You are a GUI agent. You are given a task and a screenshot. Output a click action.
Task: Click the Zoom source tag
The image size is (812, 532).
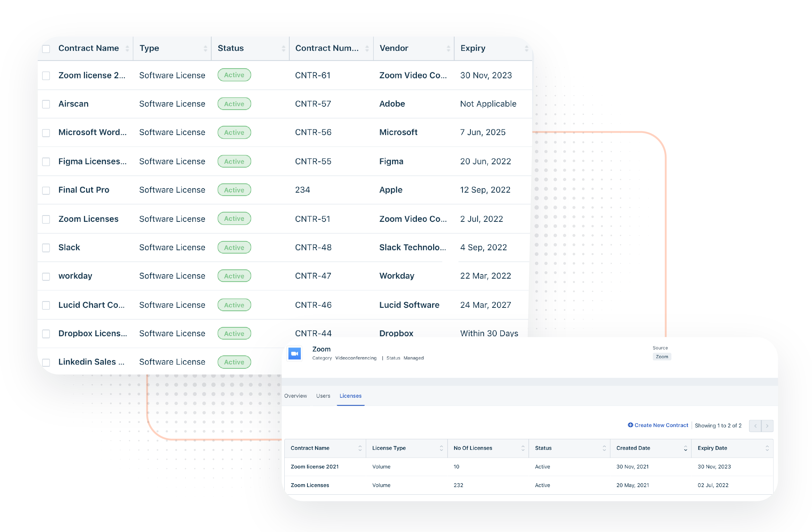[x=662, y=356]
